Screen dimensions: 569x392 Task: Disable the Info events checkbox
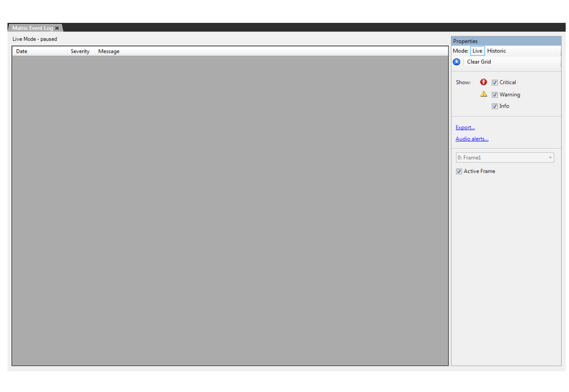[x=495, y=106]
